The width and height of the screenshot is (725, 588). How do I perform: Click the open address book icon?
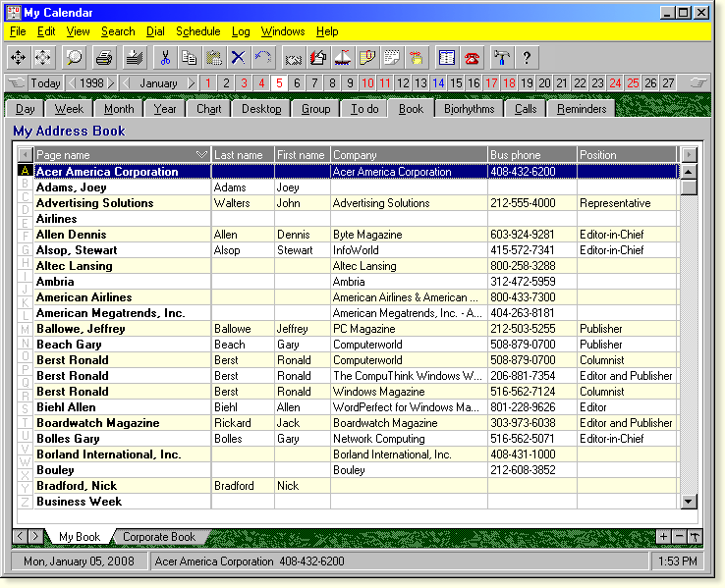pos(447,58)
